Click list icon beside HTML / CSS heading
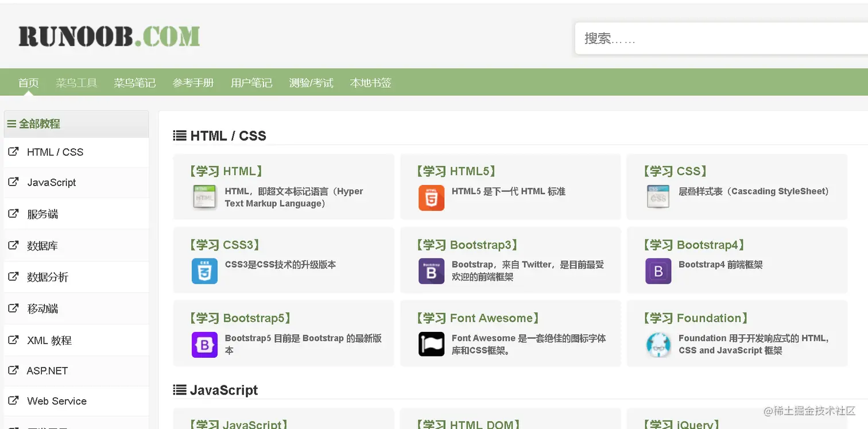The width and height of the screenshot is (868, 429). pos(180,136)
